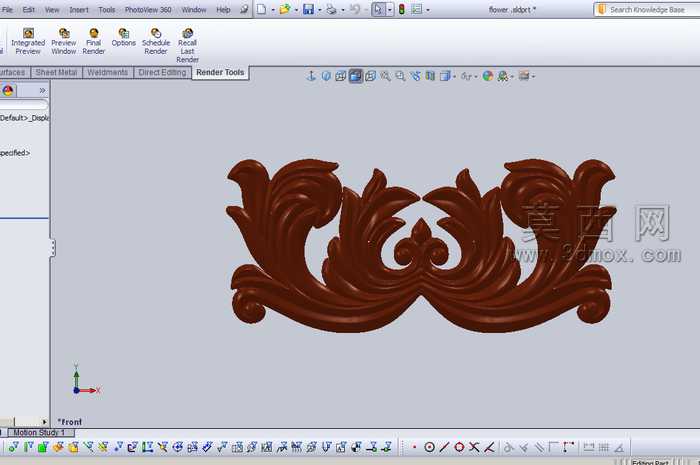This screenshot has height=465, width=700.
Task: Open the Apply Scene dropdown
Action: [503, 76]
